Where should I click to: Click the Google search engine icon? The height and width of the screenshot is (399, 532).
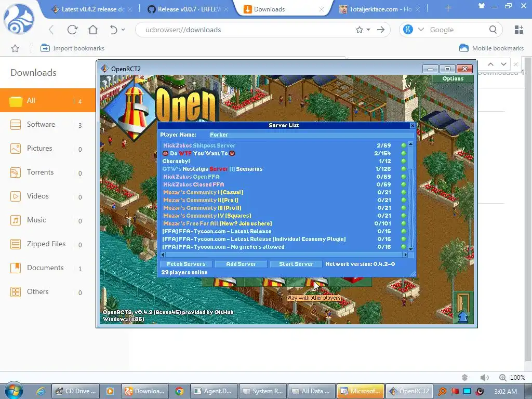click(408, 30)
